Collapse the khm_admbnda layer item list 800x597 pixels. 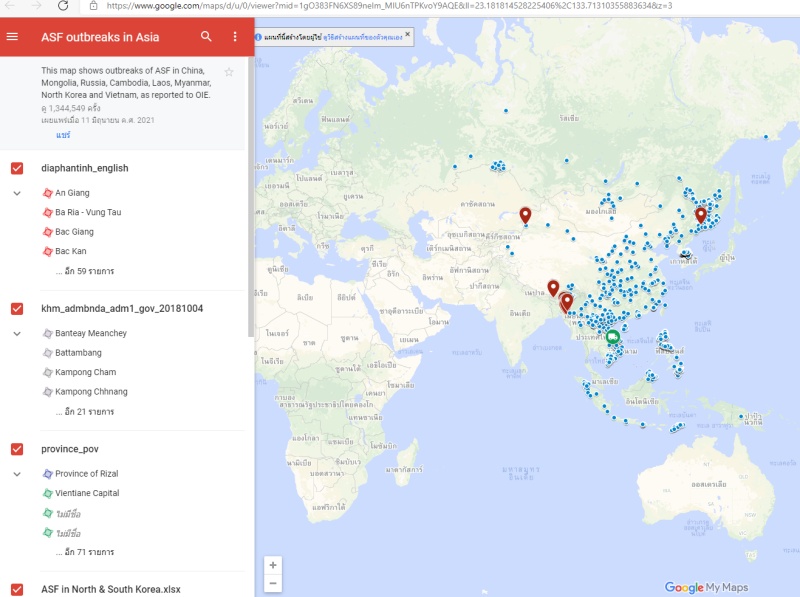tap(17, 333)
